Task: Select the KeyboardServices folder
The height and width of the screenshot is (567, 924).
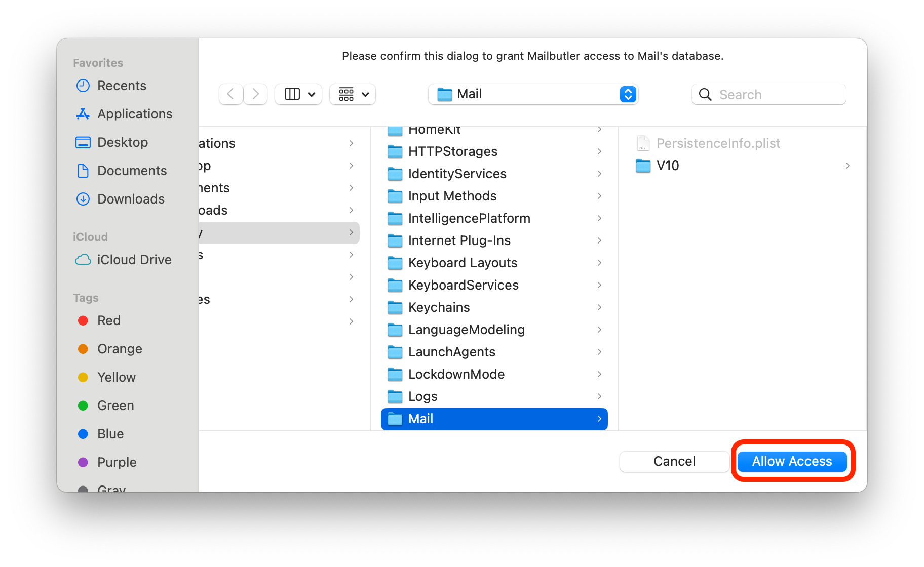Action: tap(494, 285)
